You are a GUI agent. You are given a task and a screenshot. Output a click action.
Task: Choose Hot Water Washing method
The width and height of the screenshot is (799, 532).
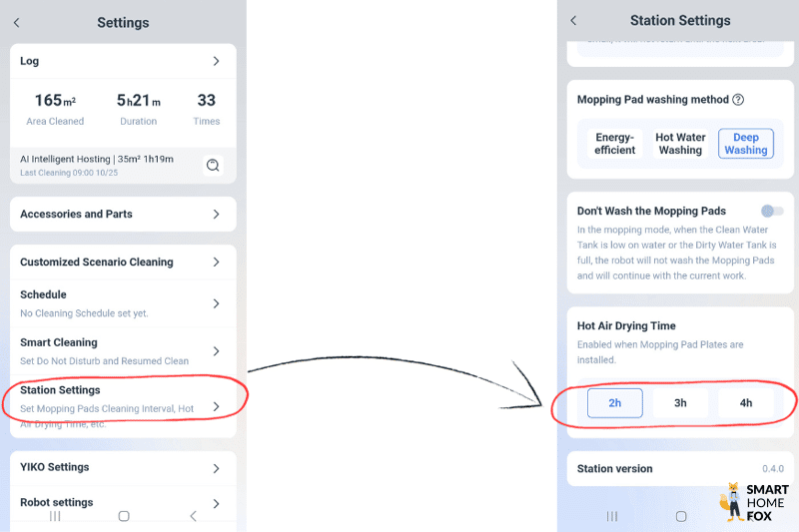(x=680, y=144)
